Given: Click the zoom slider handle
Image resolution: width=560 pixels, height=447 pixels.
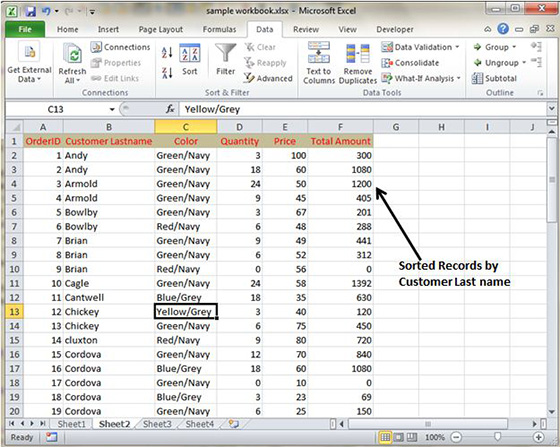Looking at the screenshot, I should (497, 437).
